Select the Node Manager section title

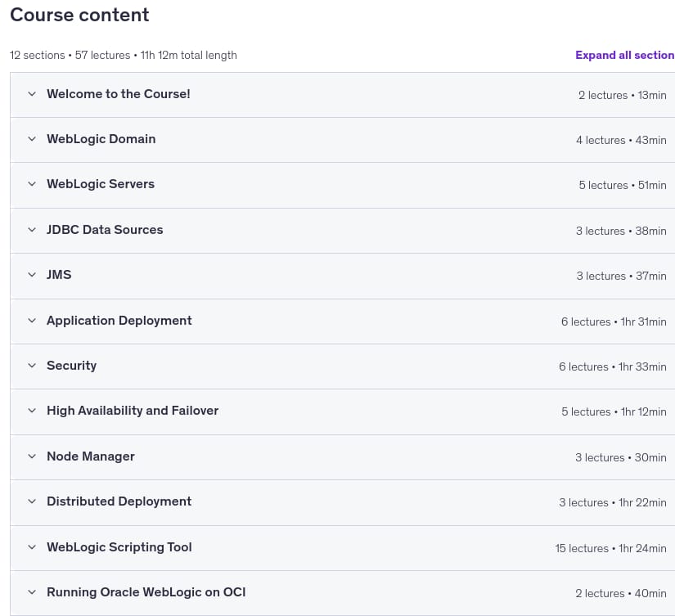(91, 456)
